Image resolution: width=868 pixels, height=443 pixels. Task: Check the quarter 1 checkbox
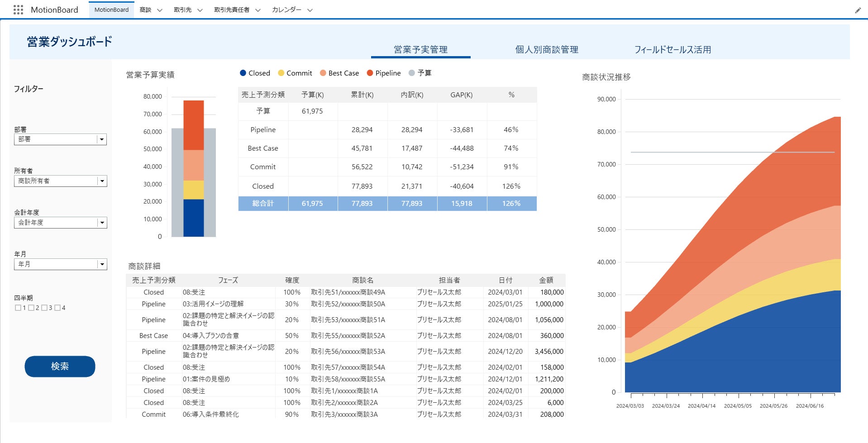pos(18,308)
